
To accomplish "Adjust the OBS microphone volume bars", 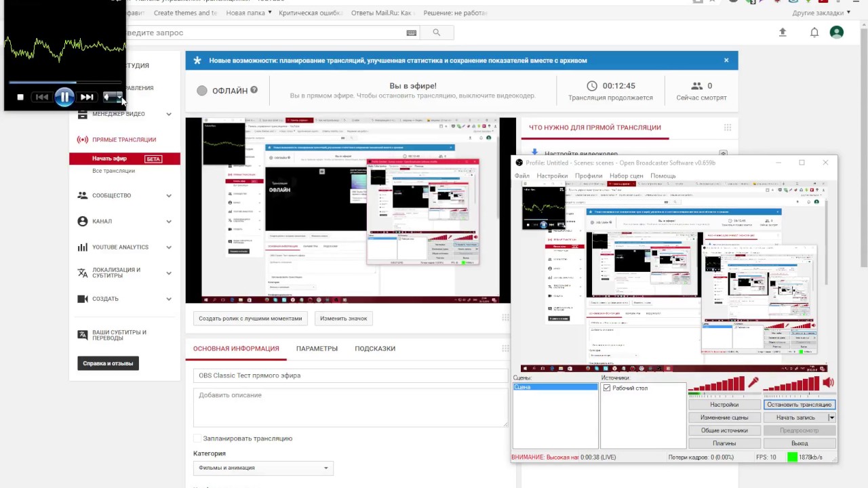I will pos(717,385).
